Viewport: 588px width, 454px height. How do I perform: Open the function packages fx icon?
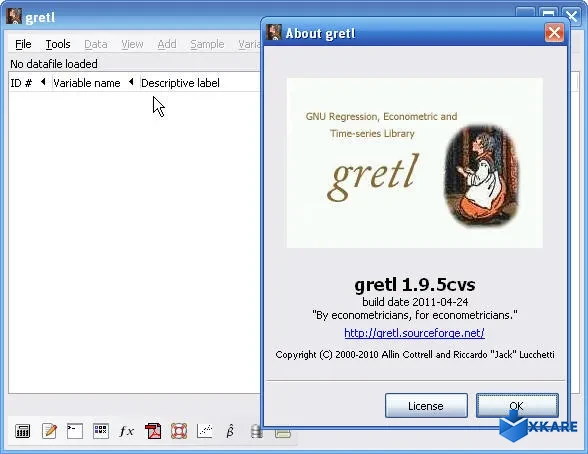[126, 431]
